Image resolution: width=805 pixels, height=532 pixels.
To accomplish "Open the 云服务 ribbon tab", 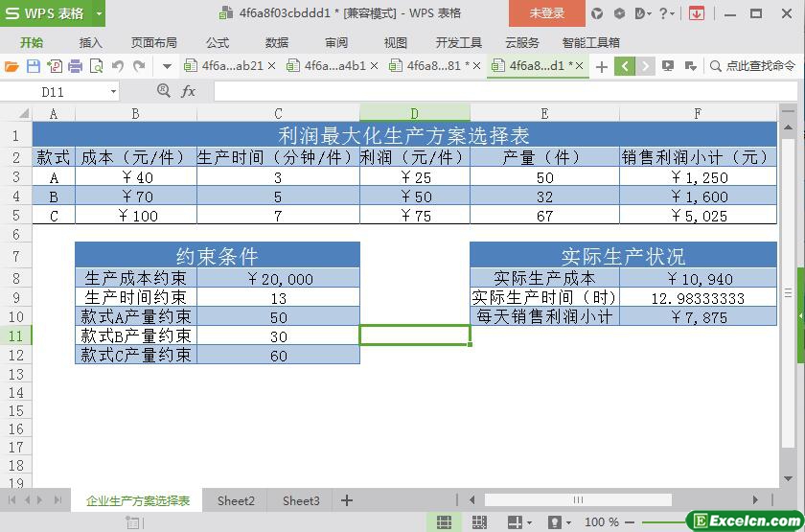I will pos(522,42).
